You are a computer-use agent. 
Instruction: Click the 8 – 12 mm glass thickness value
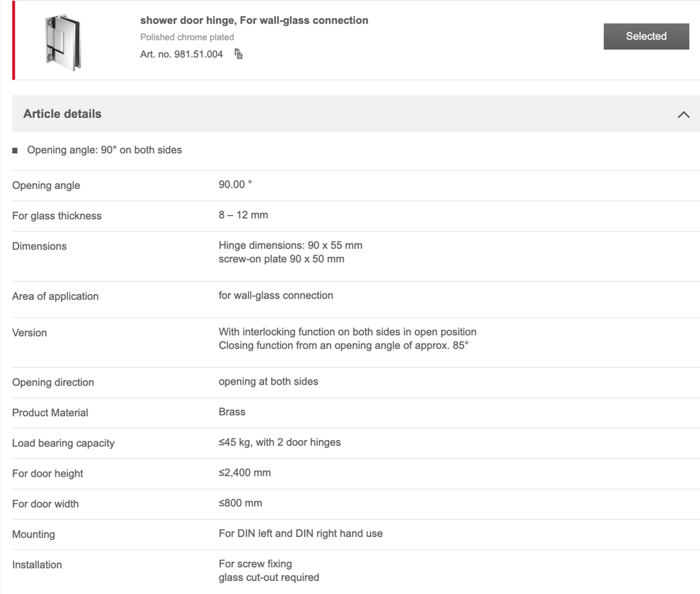tap(244, 215)
